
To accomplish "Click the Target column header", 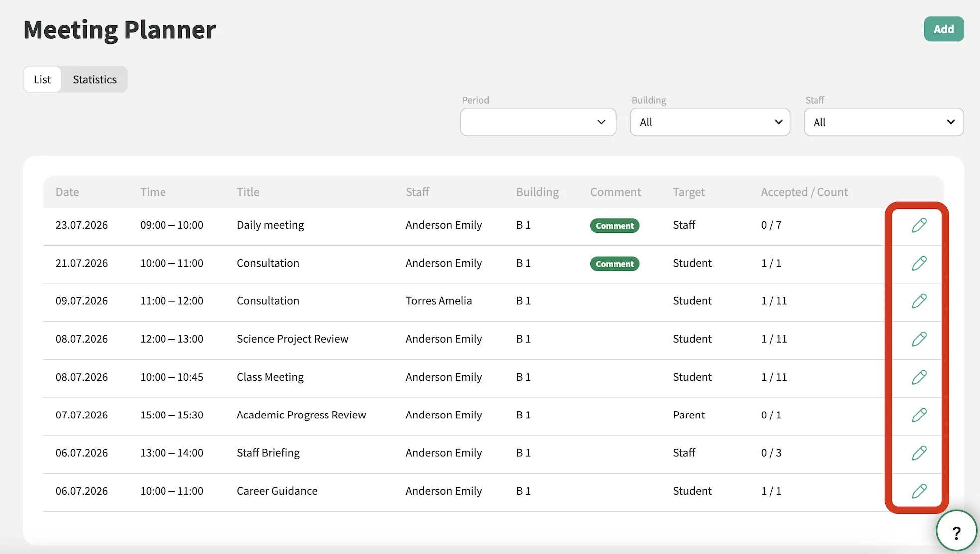I will [x=689, y=192].
